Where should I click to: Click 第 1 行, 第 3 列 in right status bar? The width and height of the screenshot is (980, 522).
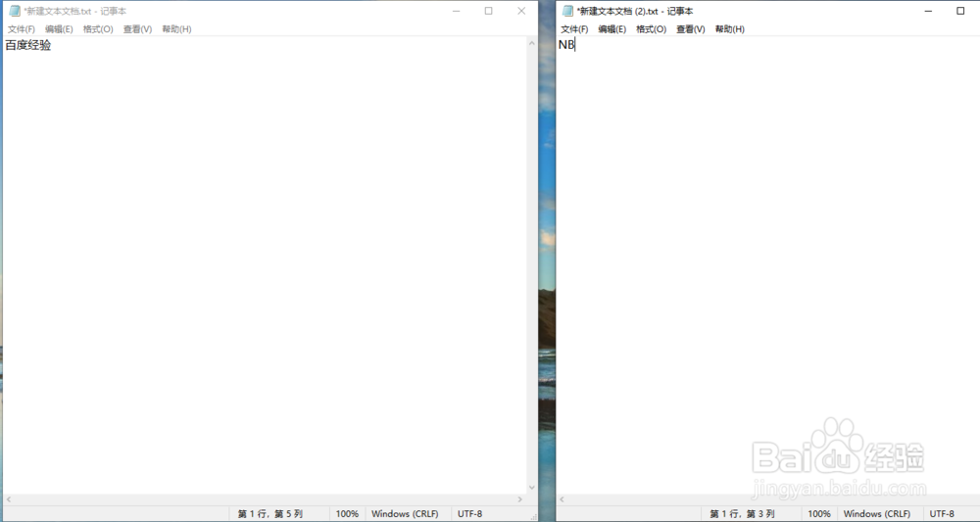(x=742, y=514)
